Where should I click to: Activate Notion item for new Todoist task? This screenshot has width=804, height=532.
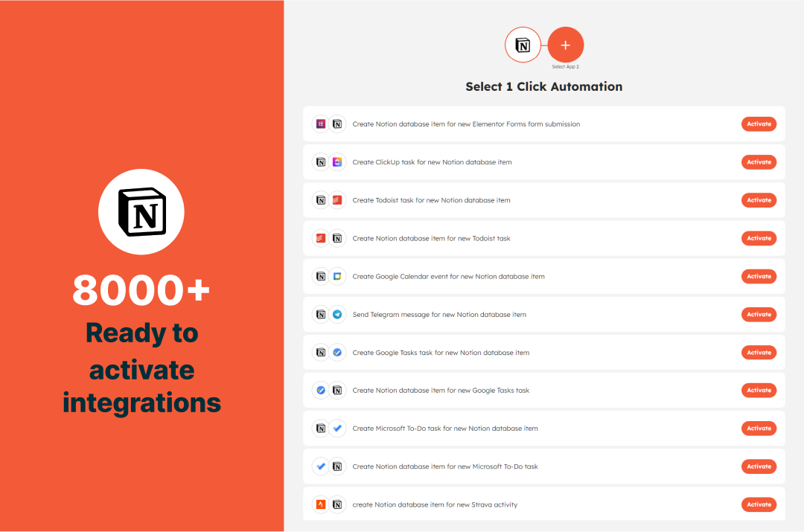pos(759,238)
